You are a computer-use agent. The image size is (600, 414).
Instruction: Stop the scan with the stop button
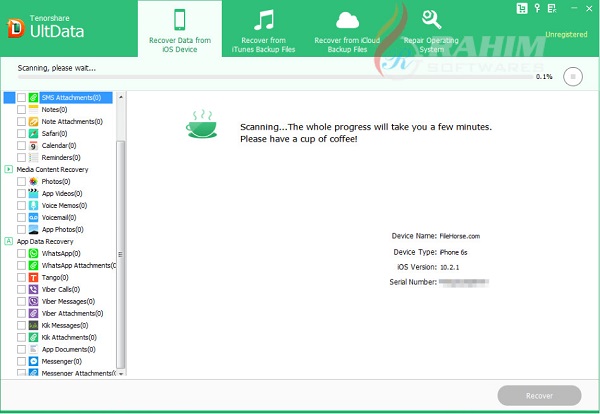(573, 77)
